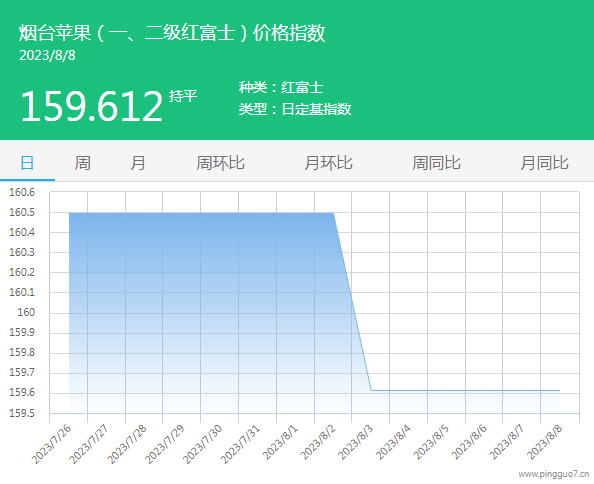This screenshot has height=484, width=594.
Task: Click the 2023/8/3 x-axis date label
Action: tap(355, 442)
